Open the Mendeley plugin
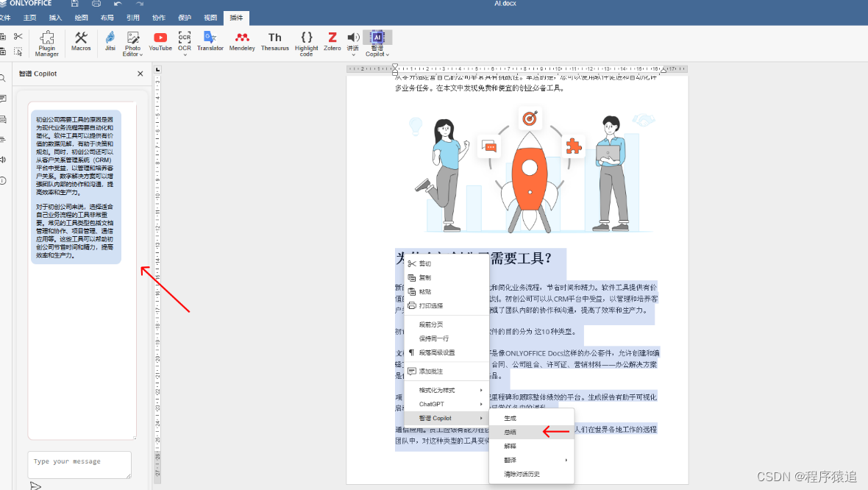 [x=242, y=41]
